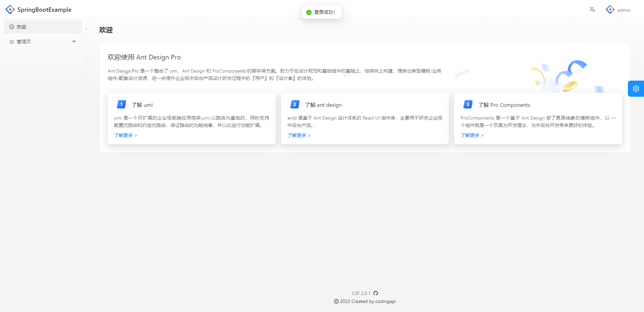Viewport: 644px width, 312px height.
Task: Click the 了解 umi card title
Action: 142,105
